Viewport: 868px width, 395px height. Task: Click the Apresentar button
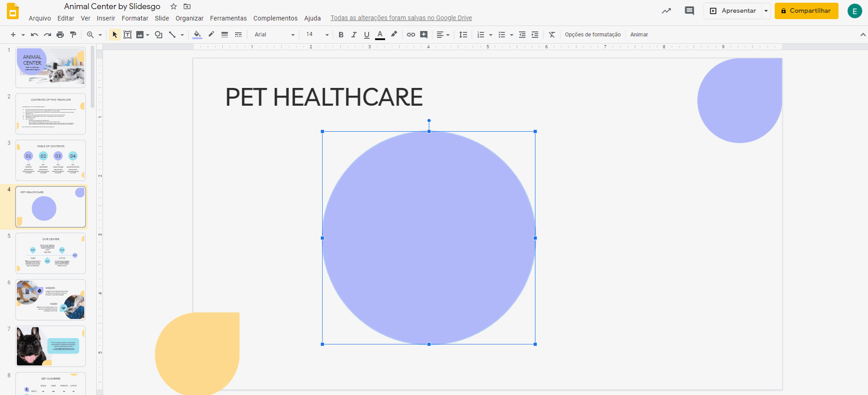733,10
